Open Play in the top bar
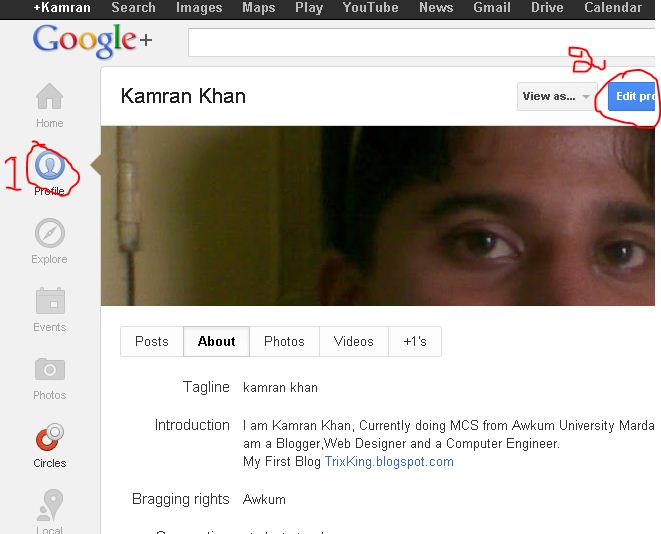 pos(309,8)
